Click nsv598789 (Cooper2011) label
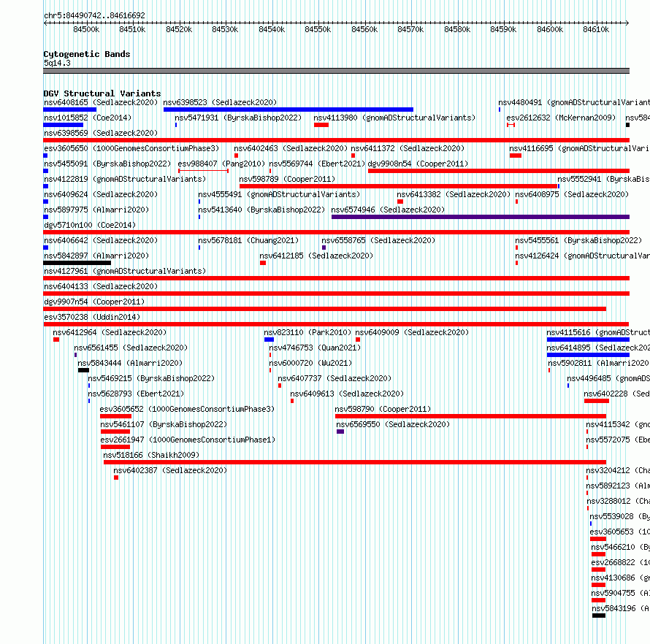 click(x=287, y=179)
